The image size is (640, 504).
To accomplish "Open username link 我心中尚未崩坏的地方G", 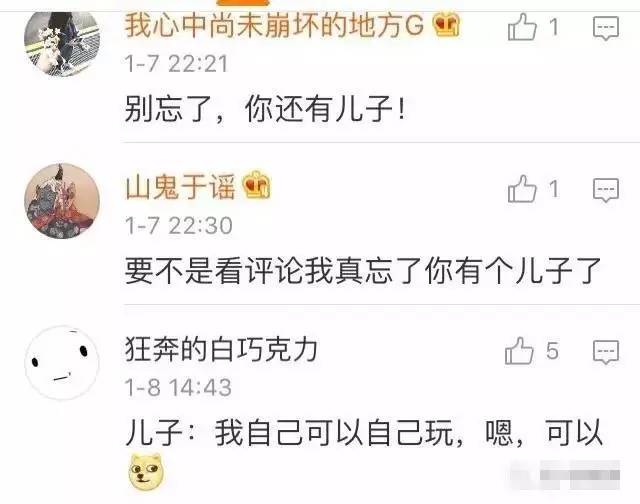I will (274, 25).
